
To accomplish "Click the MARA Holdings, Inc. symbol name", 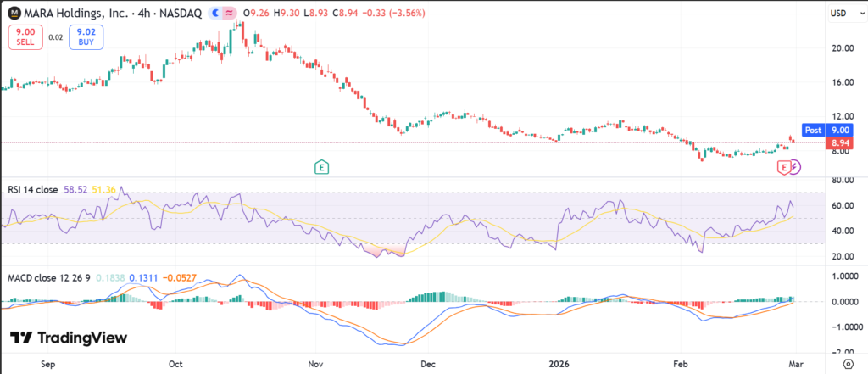I will point(75,14).
